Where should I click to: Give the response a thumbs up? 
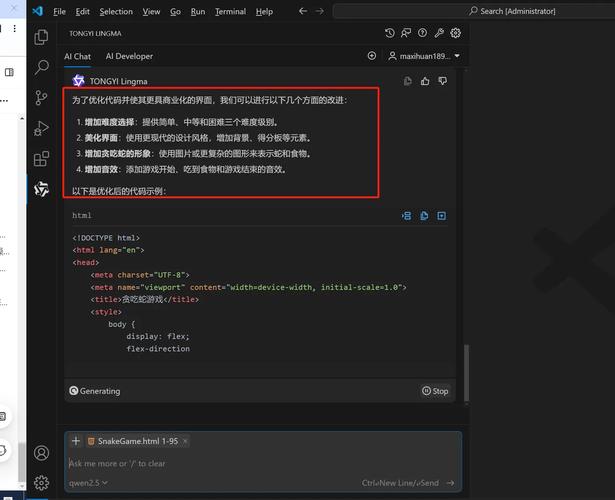pos(425,80)
